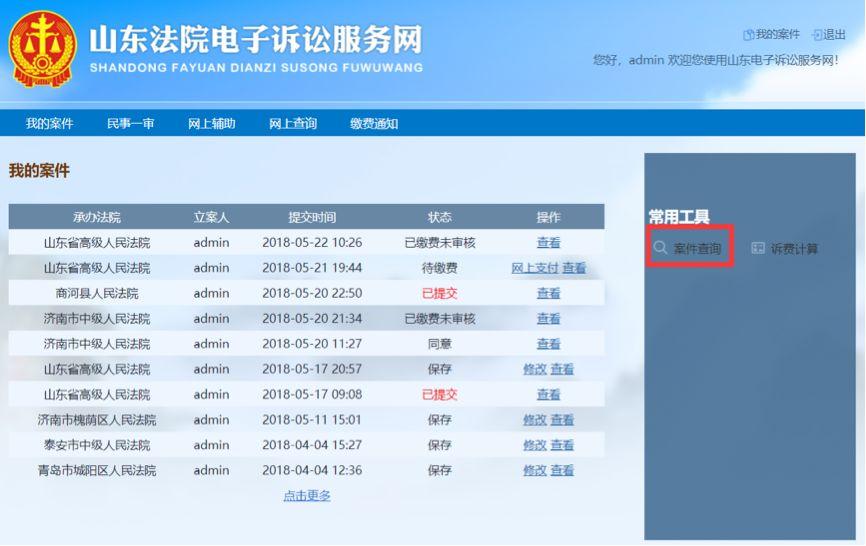The height and width of the screenshot is (546, 866).
Task: Click 修改 for the 2018-05-17 20:57 case
Action: (535, 369)
